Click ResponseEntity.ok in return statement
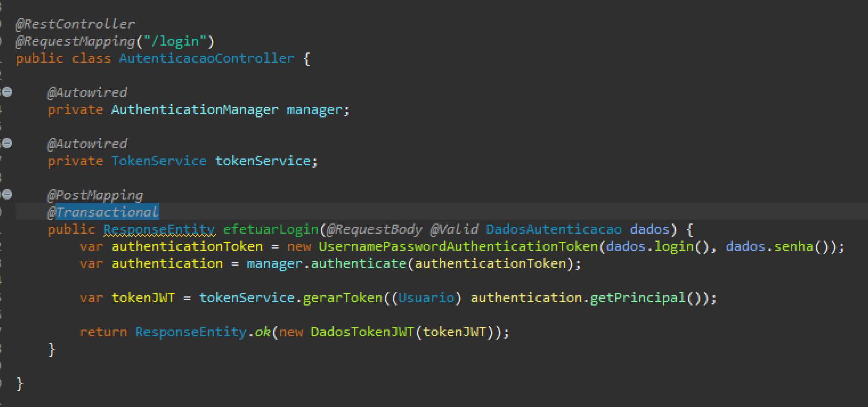868x407 pixels. coord(203,332)
